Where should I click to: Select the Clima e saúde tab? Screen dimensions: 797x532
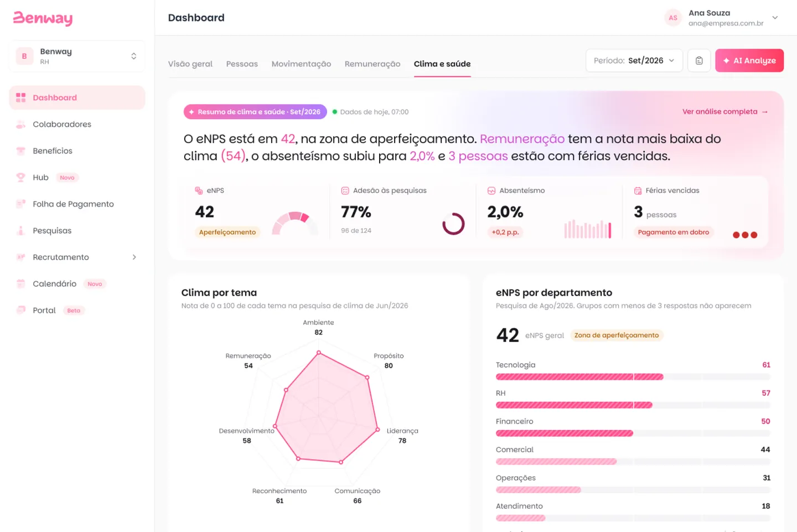pos(442,64)
